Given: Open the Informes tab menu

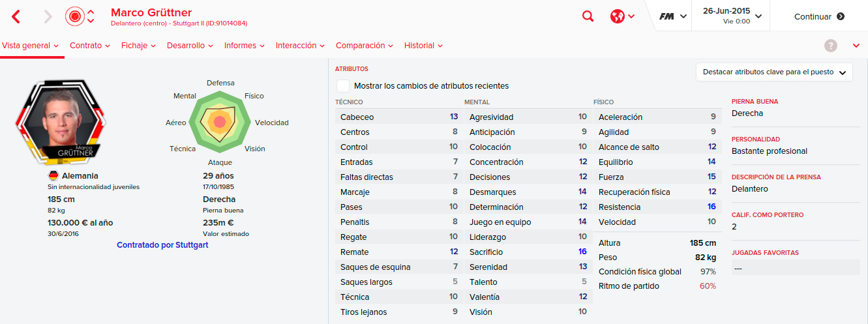Looking at the screenshot, I should (245, 46).
